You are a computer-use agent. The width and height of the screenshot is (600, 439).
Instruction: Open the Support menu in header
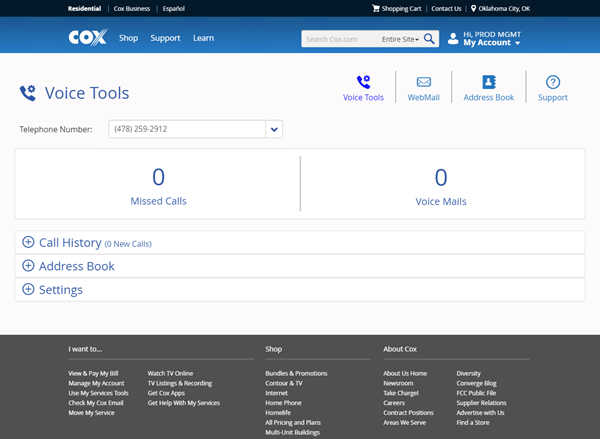(x=165, y=38)
